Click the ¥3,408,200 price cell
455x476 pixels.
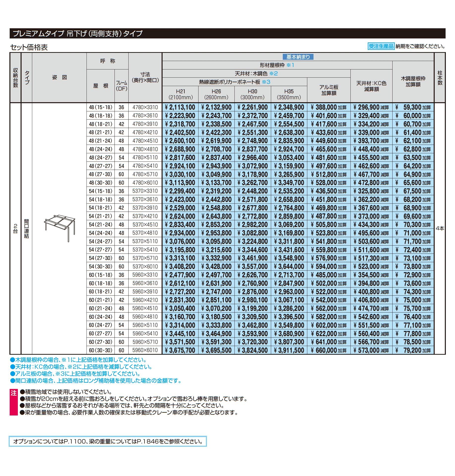[180, 266]
